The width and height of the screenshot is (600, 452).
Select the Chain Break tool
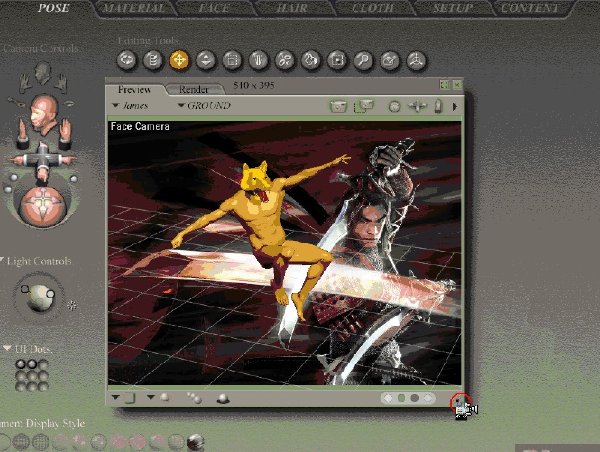tap(285, 60)
